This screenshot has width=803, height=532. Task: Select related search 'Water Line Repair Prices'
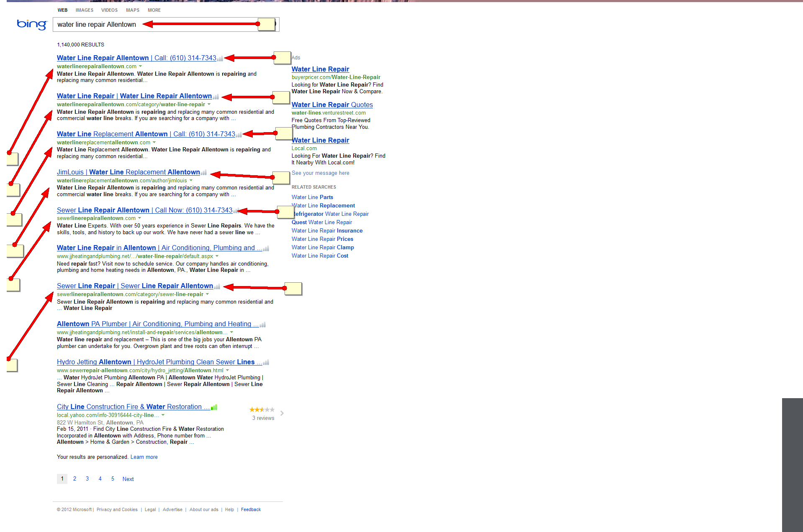pyautogui.click(x=322, y=239)
